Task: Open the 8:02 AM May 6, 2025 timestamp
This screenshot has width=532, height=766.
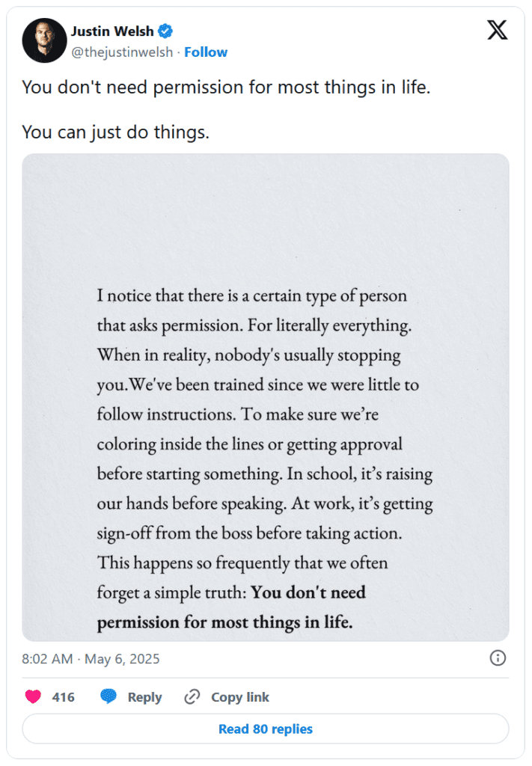Action: [x=91, y=659]
